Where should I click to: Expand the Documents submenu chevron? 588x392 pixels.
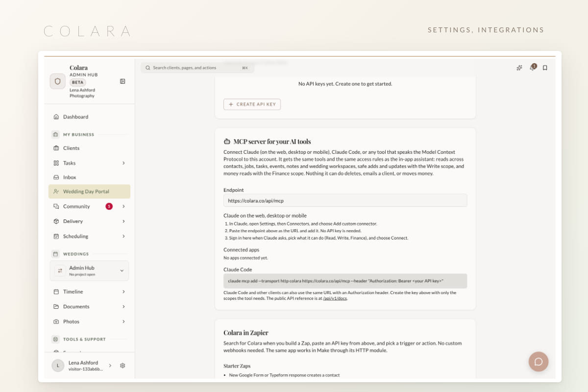[123, 306]
